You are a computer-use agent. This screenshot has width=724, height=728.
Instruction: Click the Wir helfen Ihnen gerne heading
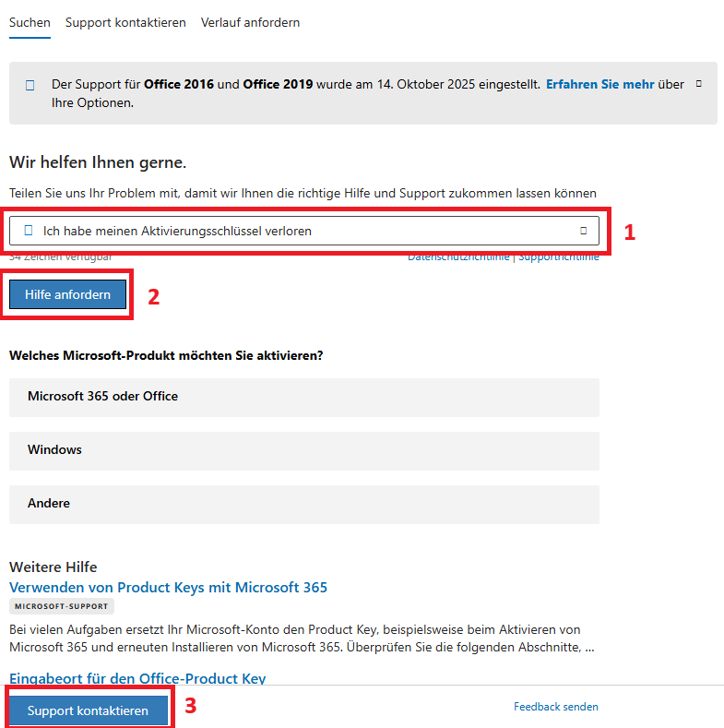(x=98, y=162)
